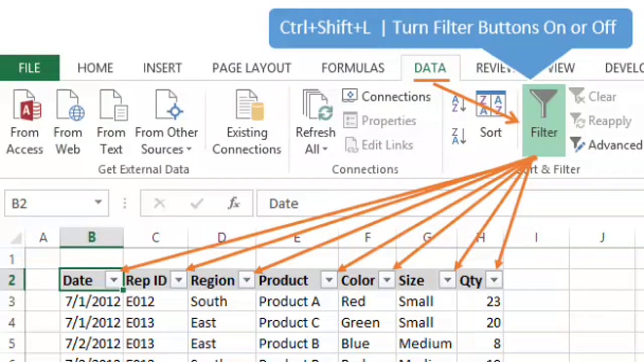Switch to the INSERT tab
Image resolution: width=644 pixels, height=362 pixels.
pos(163,68)
